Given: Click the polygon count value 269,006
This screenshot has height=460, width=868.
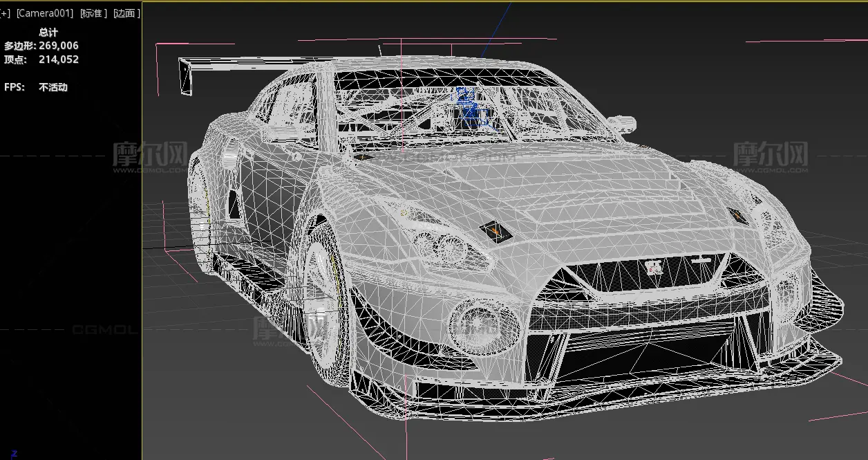Looking at the screenshot, I should [59, 46].
